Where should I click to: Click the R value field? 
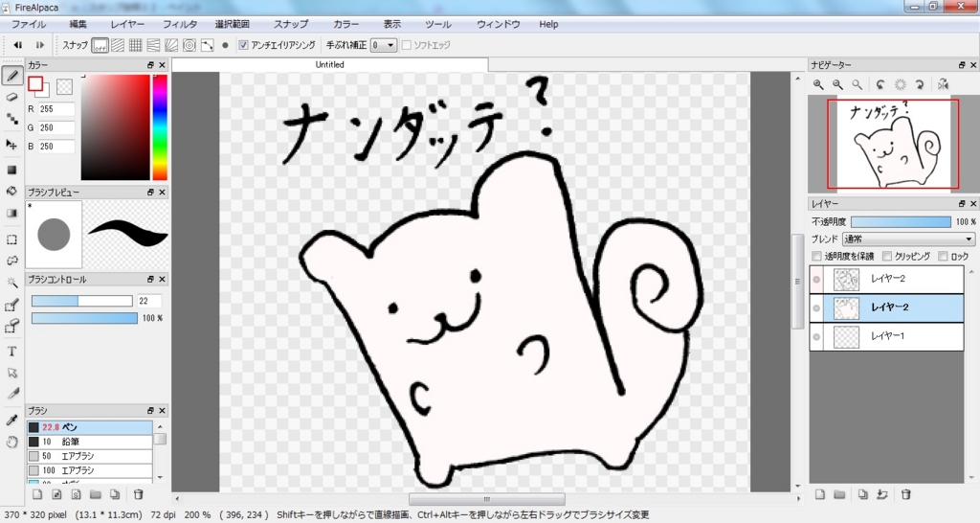(x=56, y=109)
